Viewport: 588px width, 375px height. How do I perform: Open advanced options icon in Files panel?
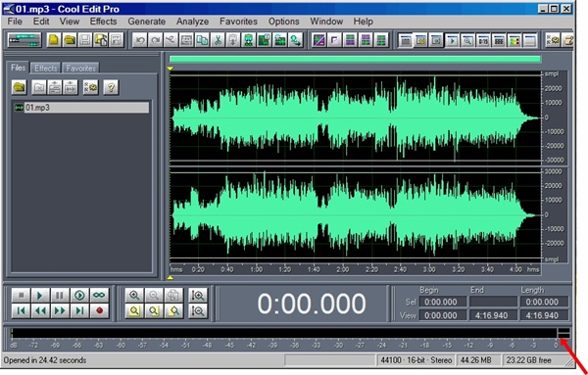pyautogui.click(x=90, y=88)
